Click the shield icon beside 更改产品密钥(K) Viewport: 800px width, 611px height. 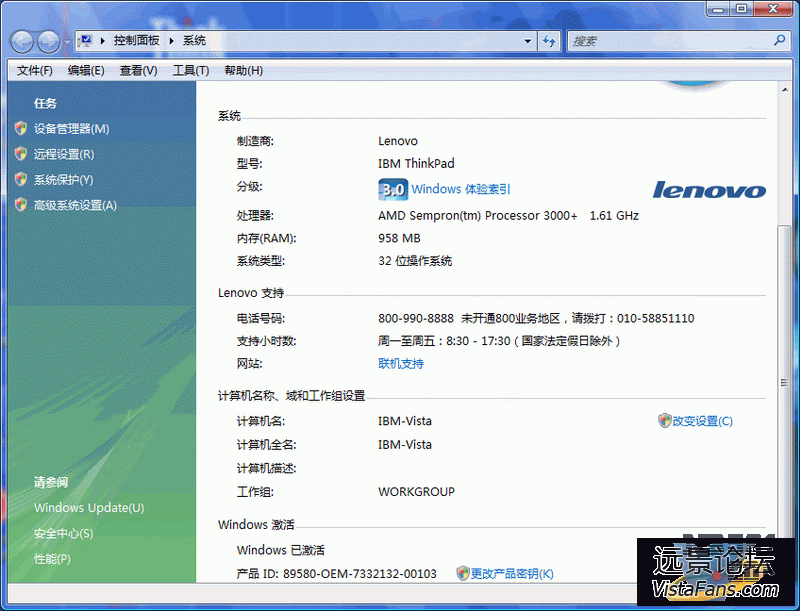(462, 573)
